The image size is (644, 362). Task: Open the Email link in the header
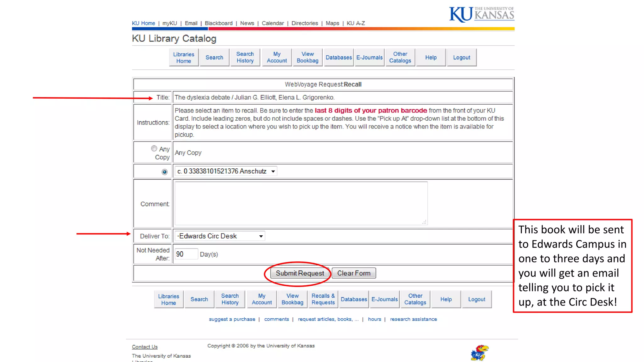[191, 23]
